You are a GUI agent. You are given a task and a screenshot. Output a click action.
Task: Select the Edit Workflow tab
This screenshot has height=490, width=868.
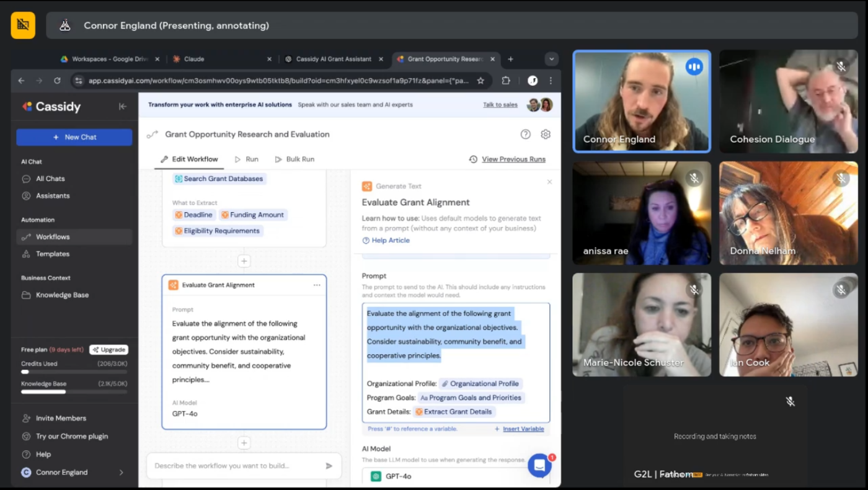(189, 159)
